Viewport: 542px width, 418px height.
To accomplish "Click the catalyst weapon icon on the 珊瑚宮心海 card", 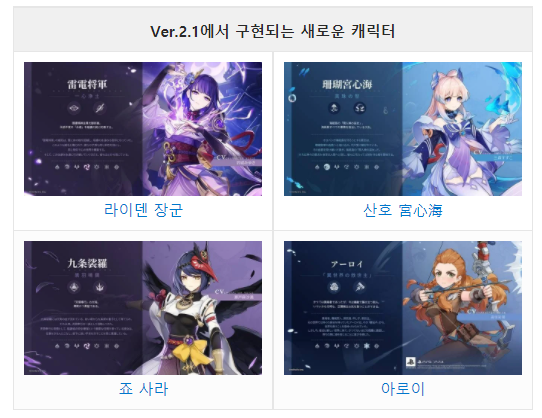I will pyautogui.click(x=359, y=108).
